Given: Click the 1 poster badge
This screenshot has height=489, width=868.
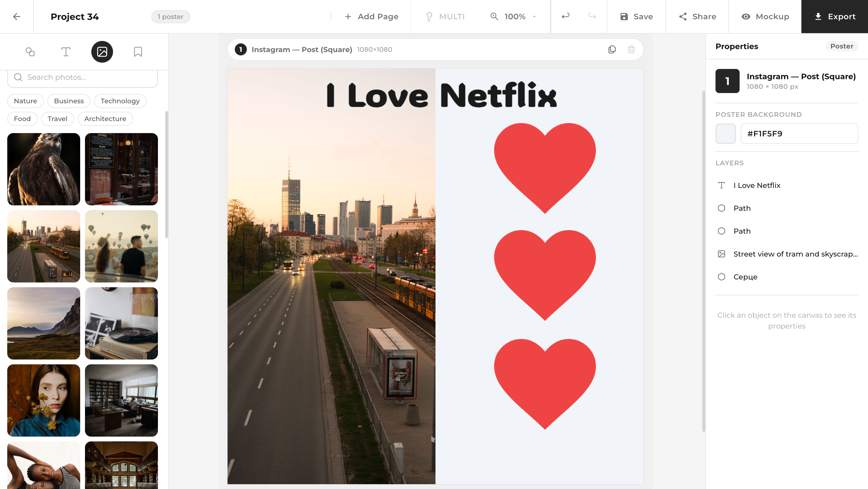Looking at the screenshot, I should tap(171, 17).
